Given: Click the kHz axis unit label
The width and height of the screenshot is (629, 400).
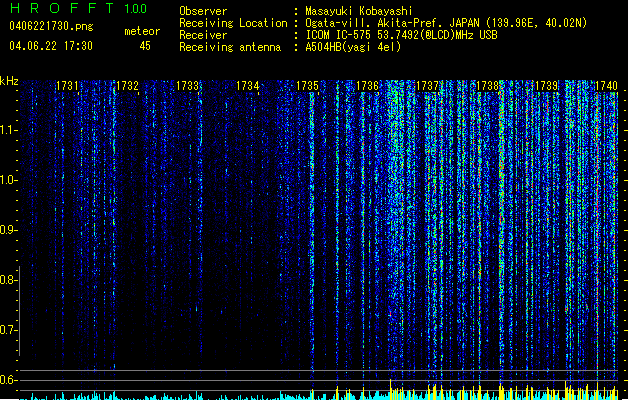Looking at the screenshot, I should coord(9,81).
